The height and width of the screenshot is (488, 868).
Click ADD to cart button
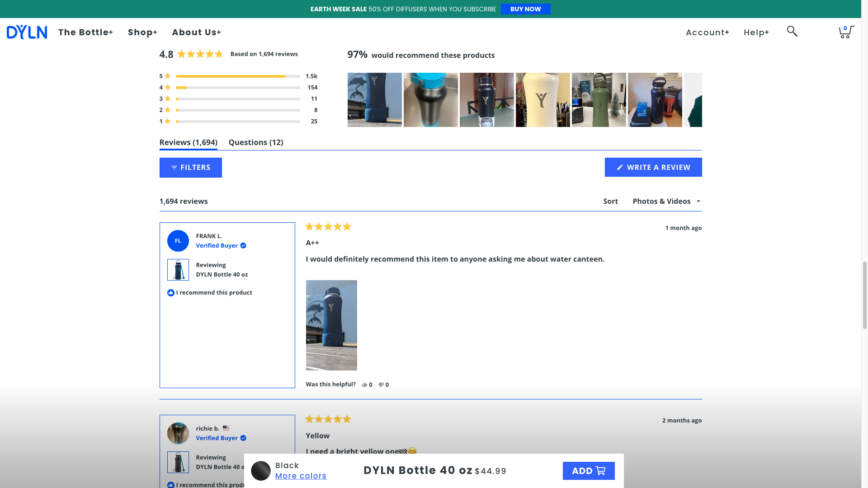point(589,471)
